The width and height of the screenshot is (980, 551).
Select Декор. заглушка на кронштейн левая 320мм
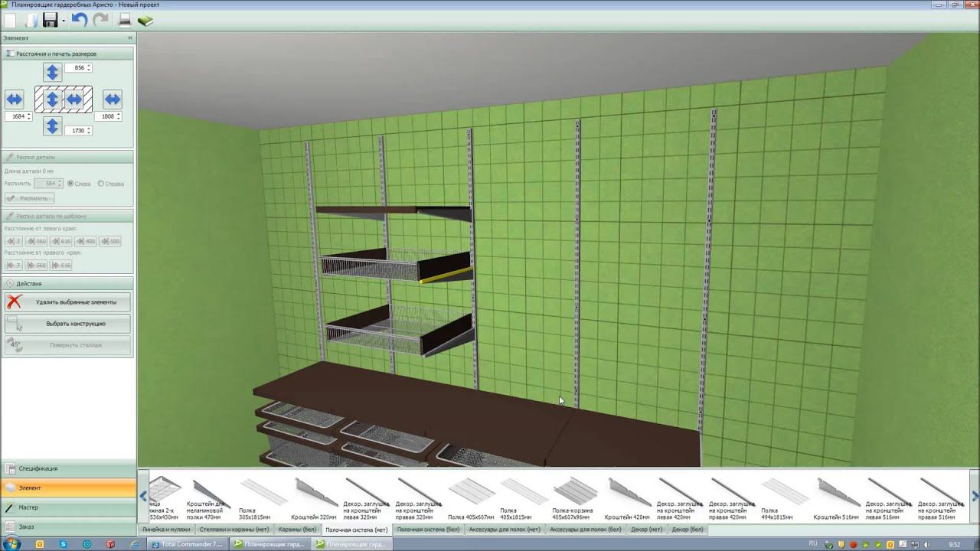coord(366,497)
